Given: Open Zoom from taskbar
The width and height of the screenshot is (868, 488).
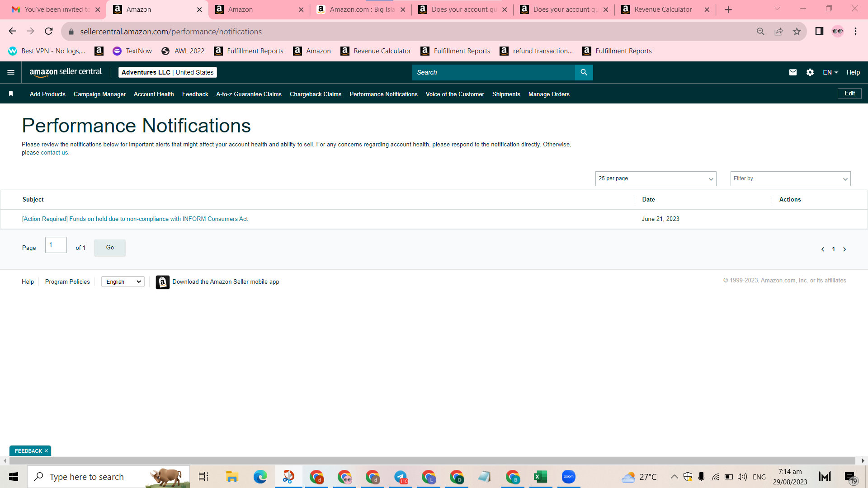Looking at the screenshot, I should [568, 477].
